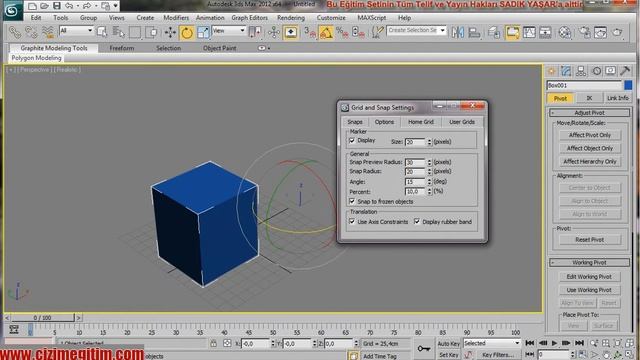Screen dimensions: 640x360
Task: Click the Save File quick-access icon
Action: 57,6
